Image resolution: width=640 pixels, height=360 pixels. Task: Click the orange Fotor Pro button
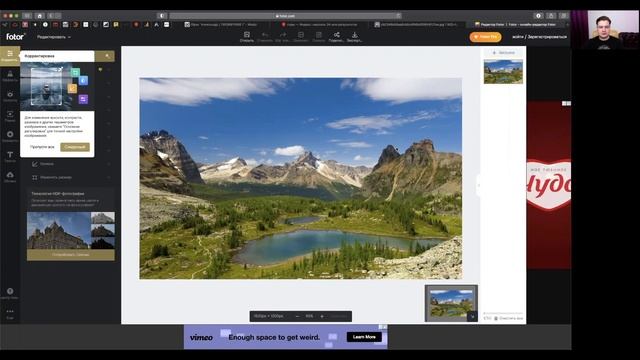pos(485,37)
